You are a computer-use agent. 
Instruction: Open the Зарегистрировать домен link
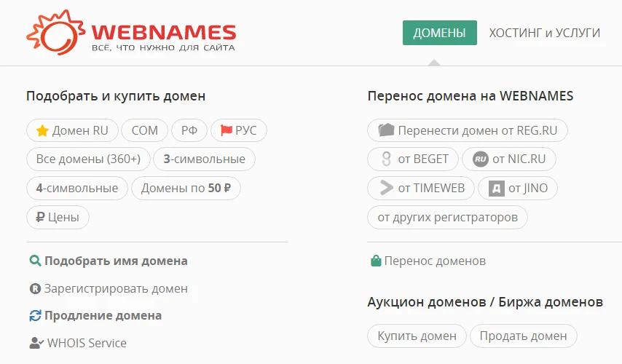116,288
